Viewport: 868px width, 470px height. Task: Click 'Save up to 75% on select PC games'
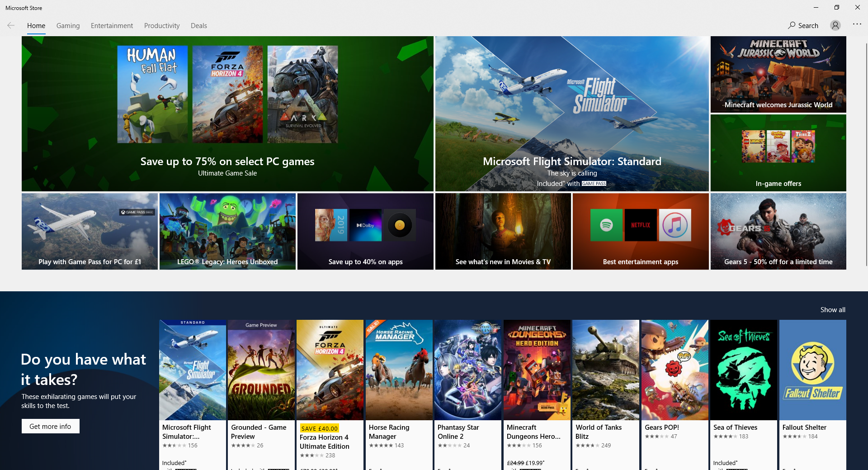pos(227,161)
